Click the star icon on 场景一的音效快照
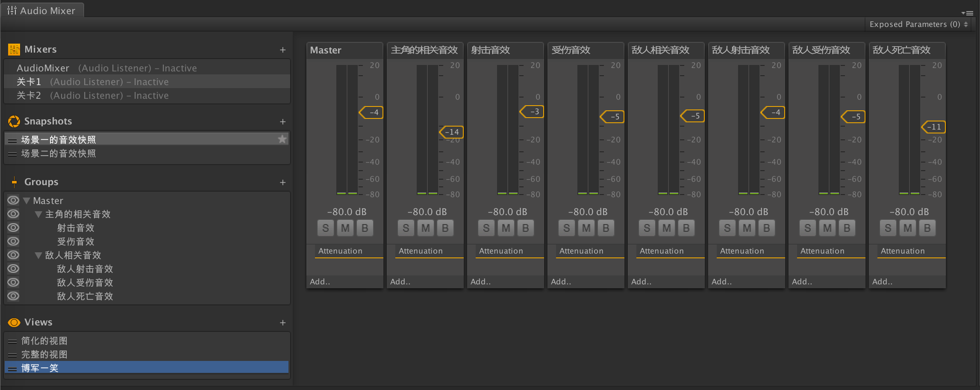This screenshot has height=390, width=980. pyautogui.click(x=282, y=139)
